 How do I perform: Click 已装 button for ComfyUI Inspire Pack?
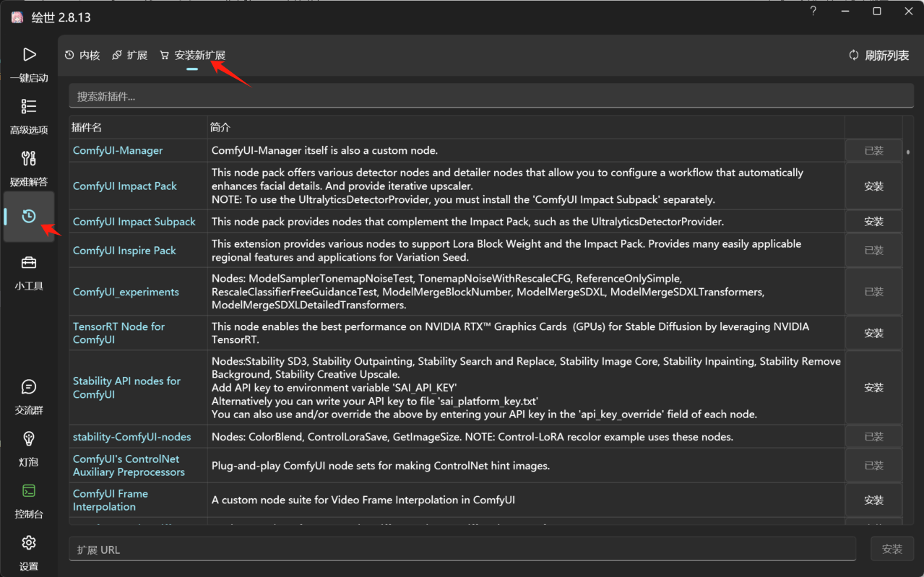tap(874, 250)
